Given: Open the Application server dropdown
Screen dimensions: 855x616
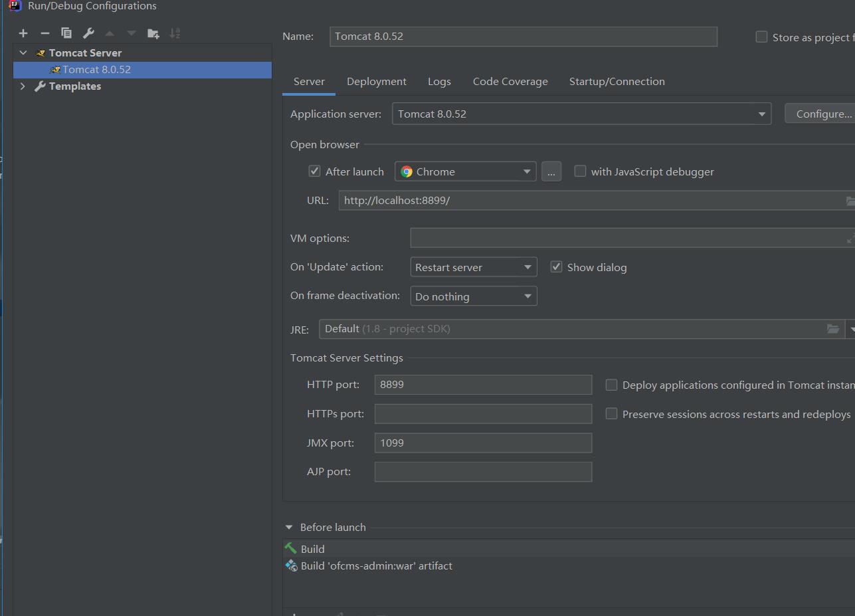Looking at the screenshot, I should [x=581, y=114].
